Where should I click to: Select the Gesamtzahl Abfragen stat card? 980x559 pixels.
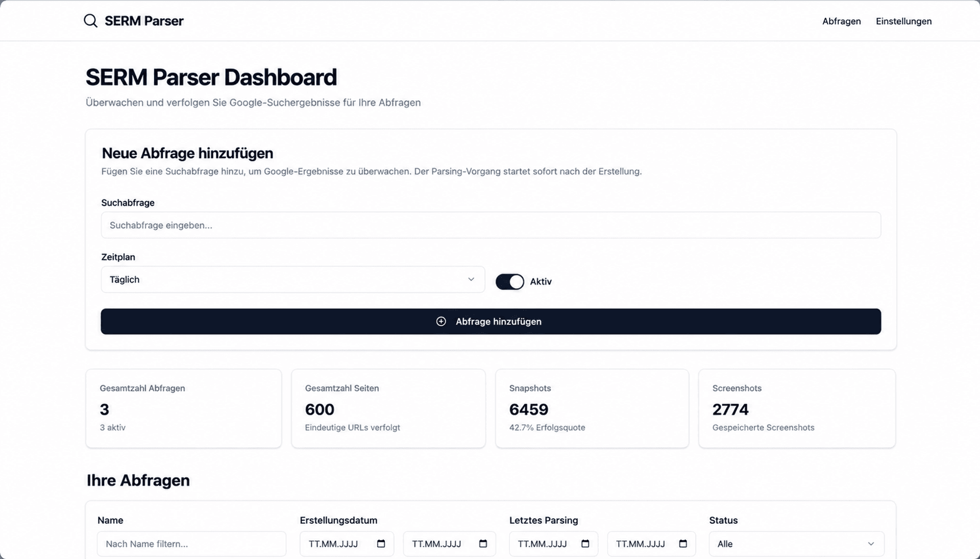(x=183, y=408)
